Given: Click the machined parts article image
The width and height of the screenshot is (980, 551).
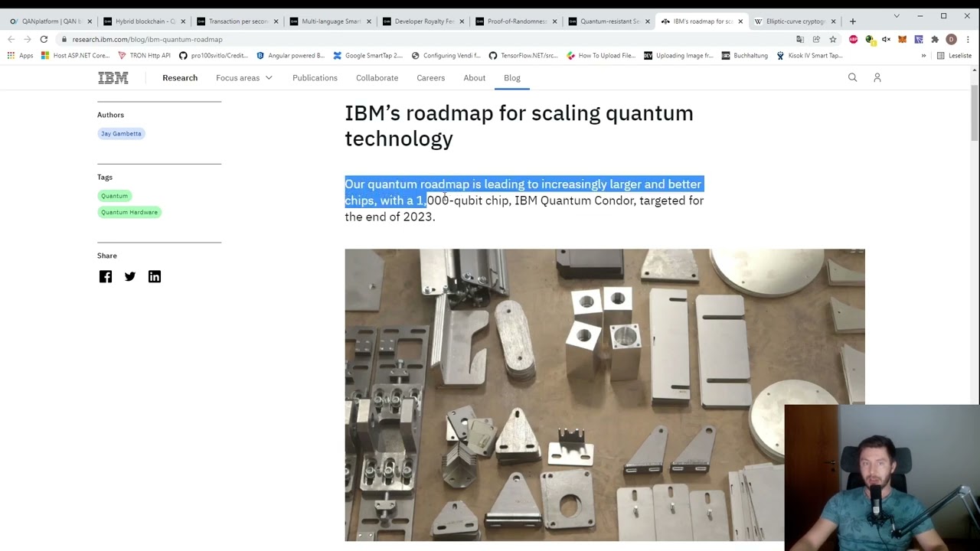Looking at the screenshot, I should pos(605,395).
